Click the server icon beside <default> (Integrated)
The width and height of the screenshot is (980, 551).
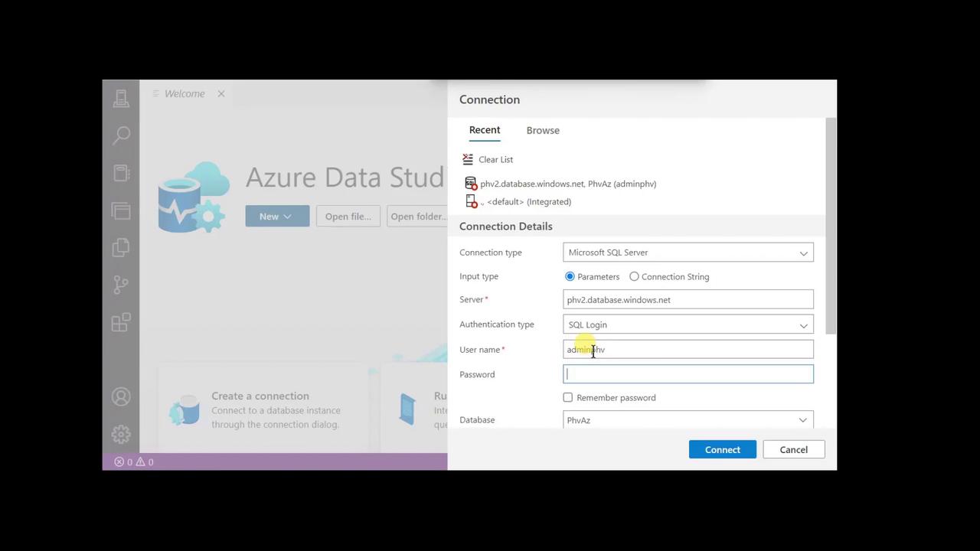click(x=472, y=201)
